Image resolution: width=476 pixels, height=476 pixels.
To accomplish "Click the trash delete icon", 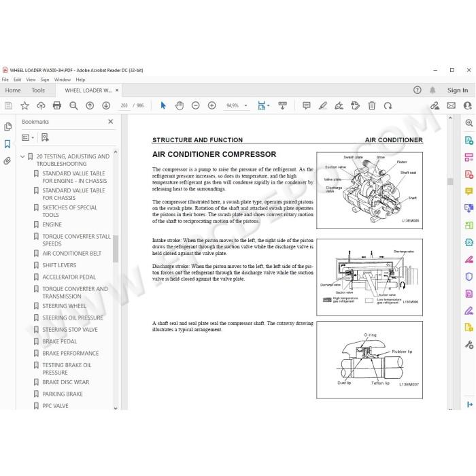I will coord(371,105).
